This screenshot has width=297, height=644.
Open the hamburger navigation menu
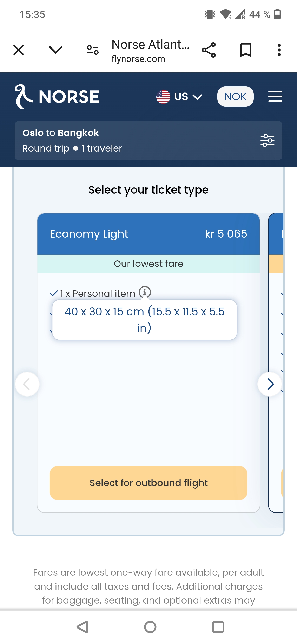275,97
